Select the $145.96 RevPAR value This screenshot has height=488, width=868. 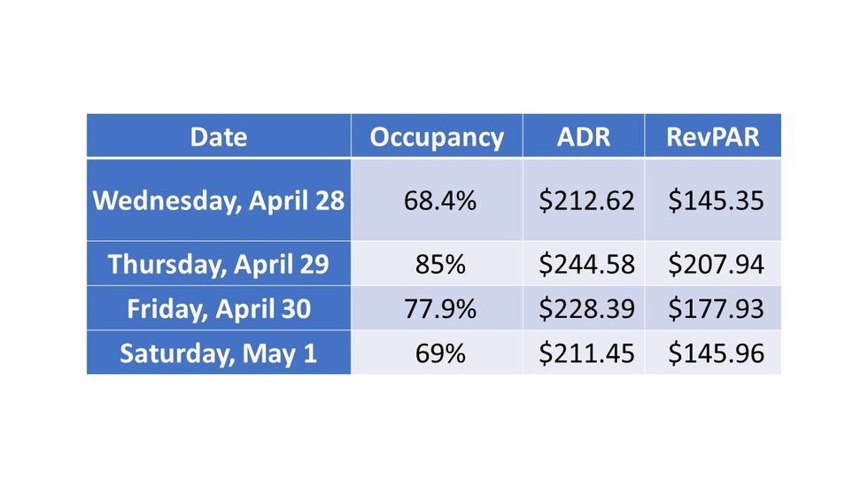(x=716, y=353)
